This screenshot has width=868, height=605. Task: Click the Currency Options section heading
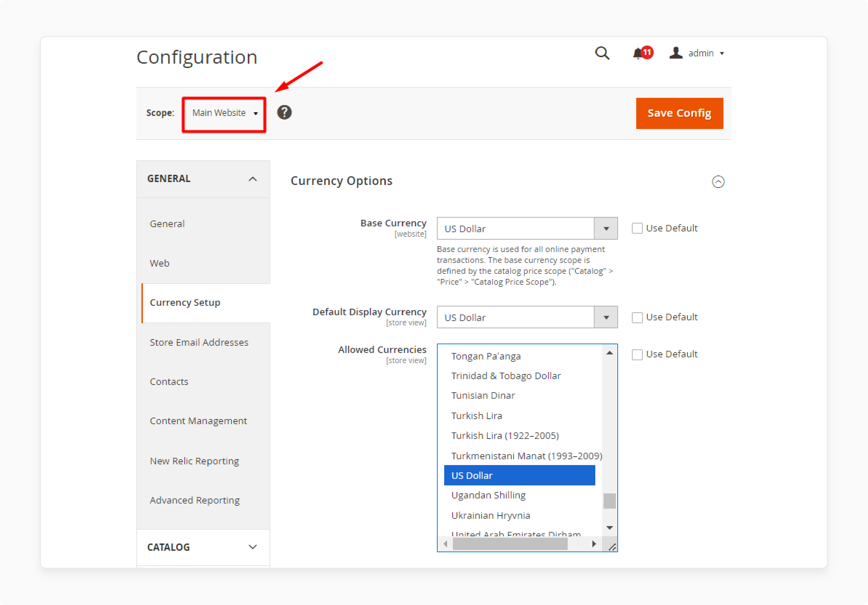[341, 181]
